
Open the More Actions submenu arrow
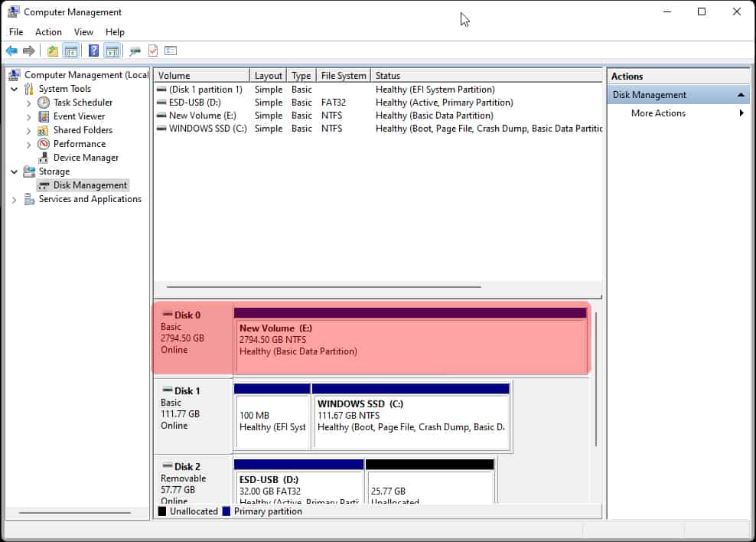(x=741, y=113)
